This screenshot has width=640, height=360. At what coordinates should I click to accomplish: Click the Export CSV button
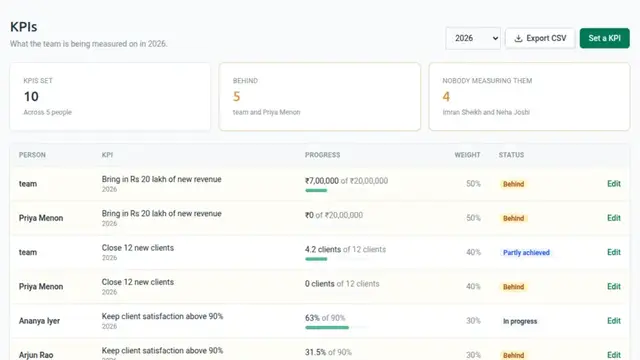pyautogui.click(x=540, y=38)
